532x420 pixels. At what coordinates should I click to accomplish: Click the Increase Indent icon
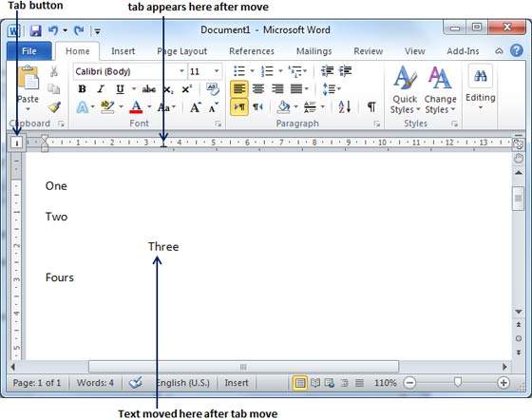346,71
